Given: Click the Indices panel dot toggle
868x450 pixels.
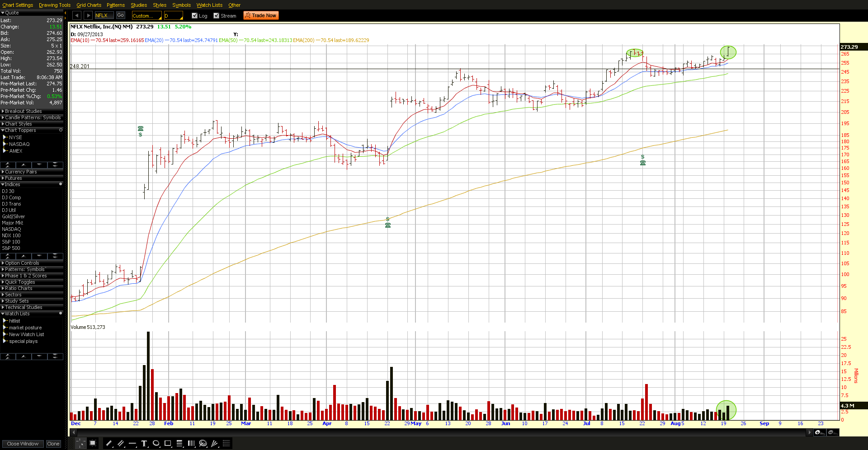Looking at the screenshot, I should tap(61, 184).
